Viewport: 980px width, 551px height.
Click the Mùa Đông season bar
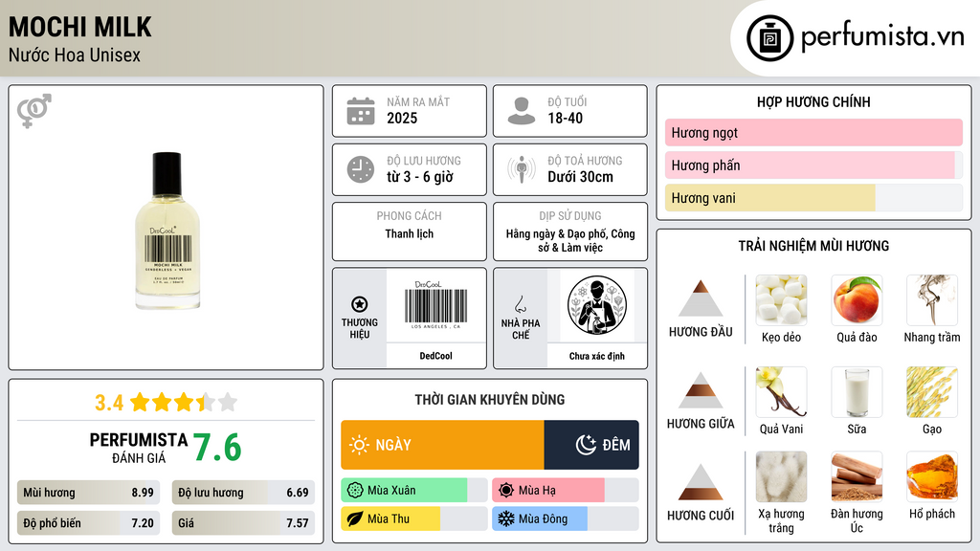click(565, 519)
